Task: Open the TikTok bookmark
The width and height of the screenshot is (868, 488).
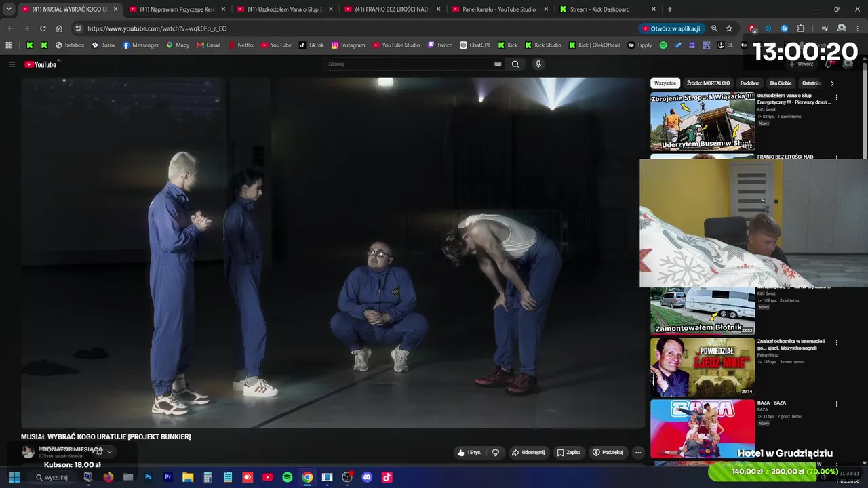Action: (x=311, y=45)
